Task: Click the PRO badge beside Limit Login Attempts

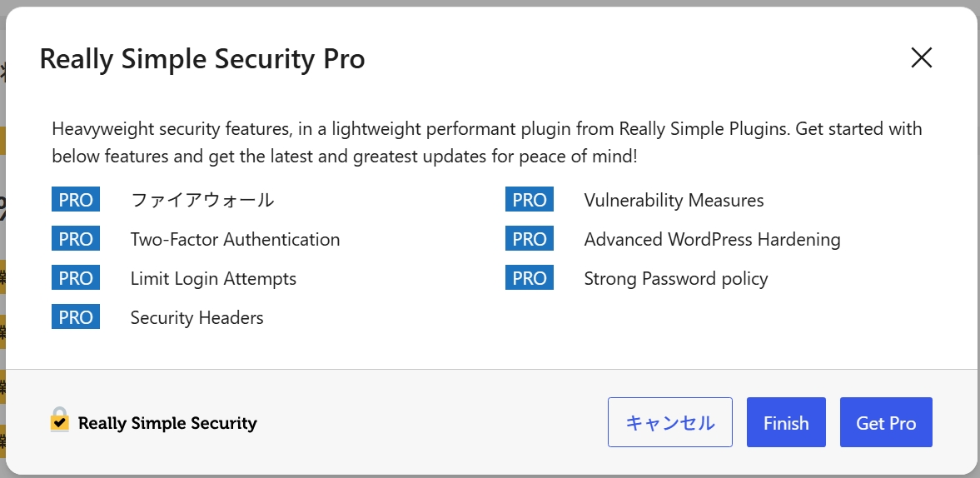Action: [x=76, y=278]
